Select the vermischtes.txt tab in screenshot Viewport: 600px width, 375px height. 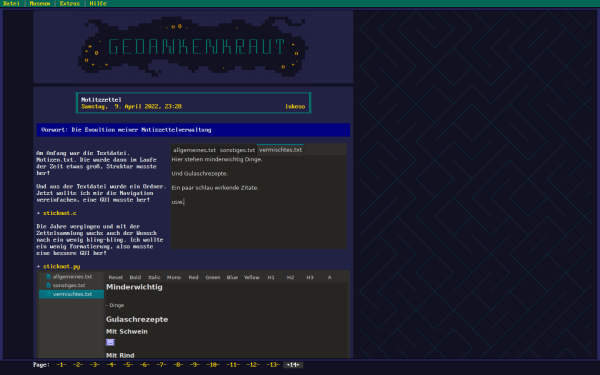280,150
